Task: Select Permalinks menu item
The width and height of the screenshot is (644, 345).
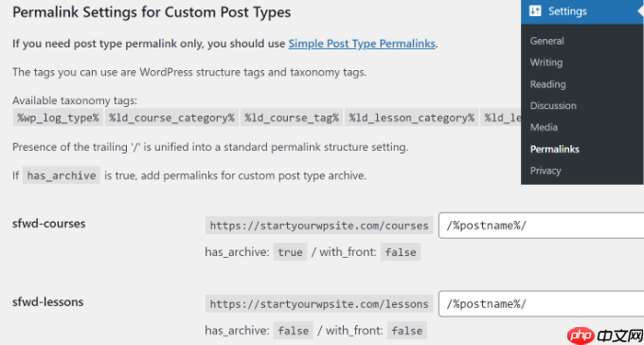Action: 554,149
